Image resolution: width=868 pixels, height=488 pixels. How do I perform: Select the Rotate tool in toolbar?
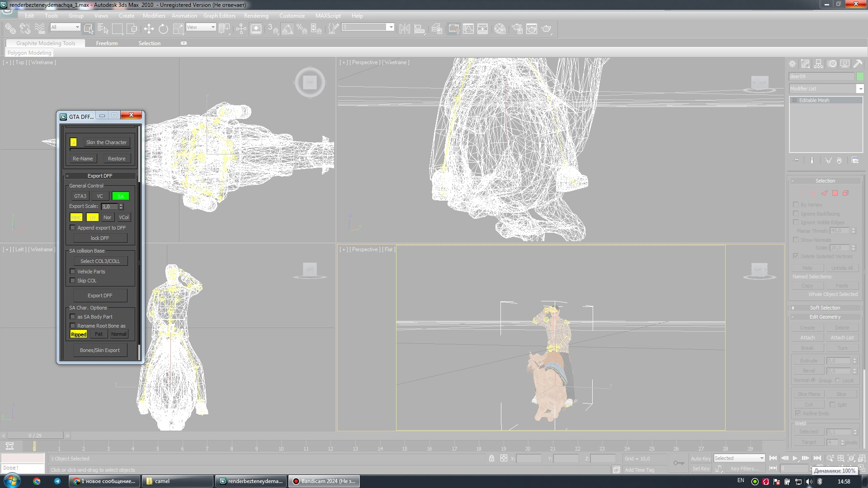[x=163, y=29]
